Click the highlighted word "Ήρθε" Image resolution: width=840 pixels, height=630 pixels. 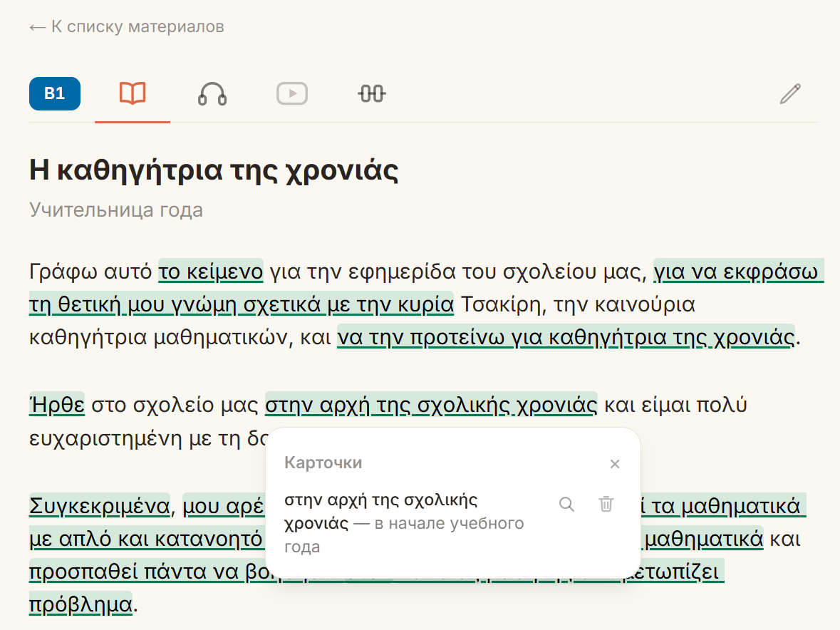tap(57, 405)
